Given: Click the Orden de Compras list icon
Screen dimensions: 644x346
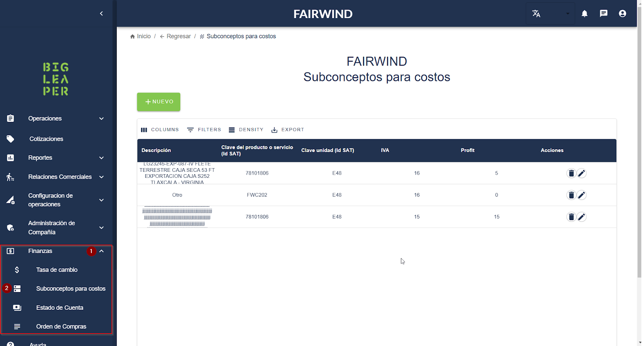Looking at the screenshot, I should pyautogui.click(x=17, y=327).
